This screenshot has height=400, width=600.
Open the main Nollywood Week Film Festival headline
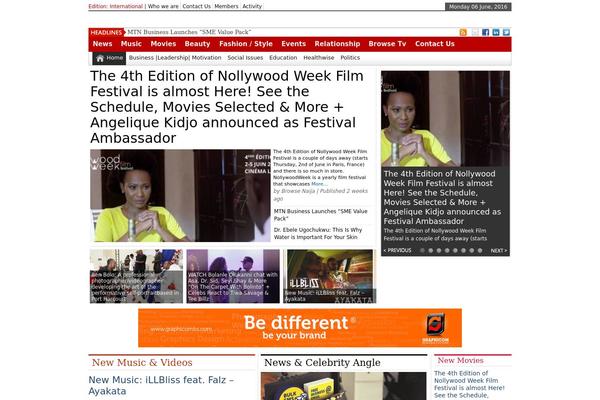click(x=227, y=107)
